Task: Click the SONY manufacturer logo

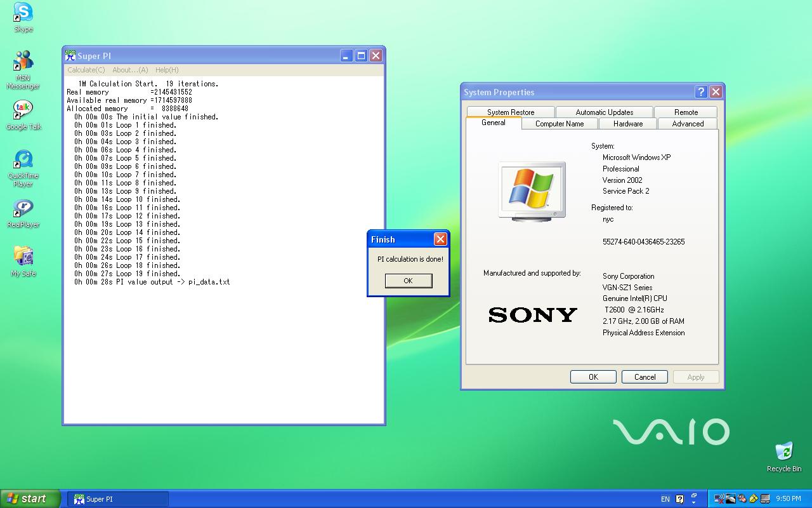Action: click(x=533, y=314)
